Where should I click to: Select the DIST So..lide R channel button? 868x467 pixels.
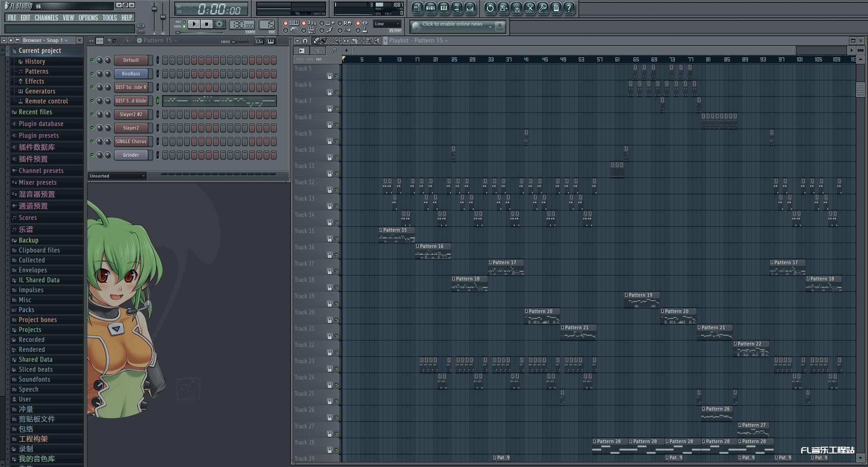pyautogui.click(x=131, y=87)
